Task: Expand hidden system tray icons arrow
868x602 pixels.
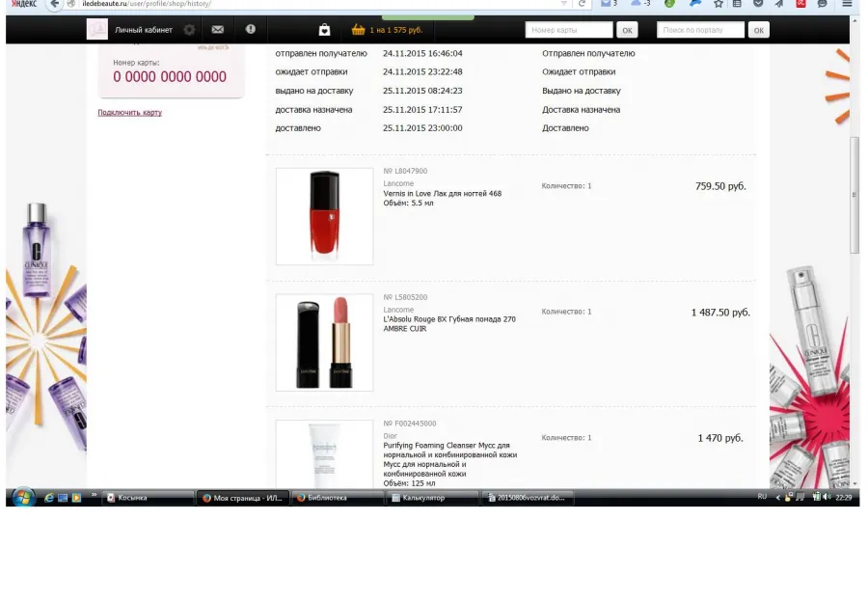Action: [777, 498]
